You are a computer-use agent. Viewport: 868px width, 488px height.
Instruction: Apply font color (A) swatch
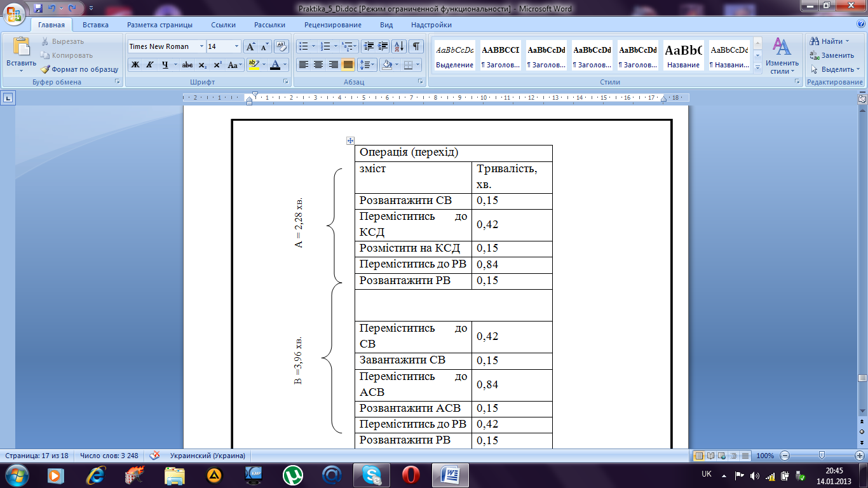(x=275, y=65)
